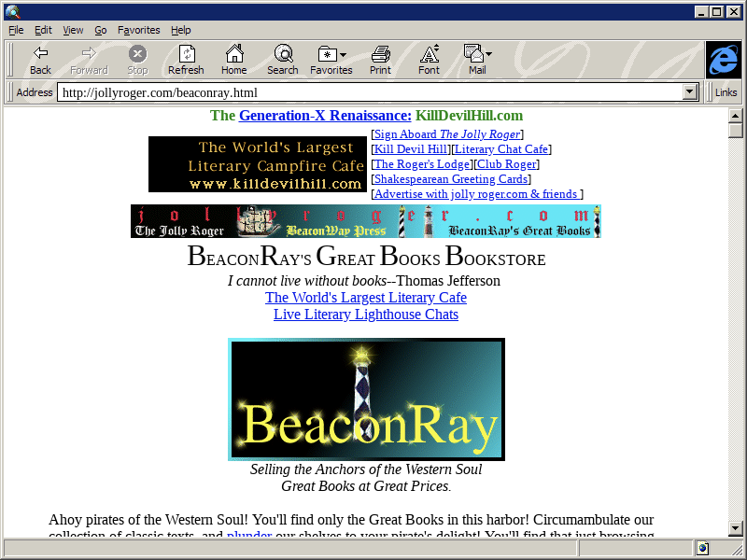Open the Favorites menu in menu bar
Image resolution: width=747 pixels, height=560 pixels.
[x=138, y=30]
